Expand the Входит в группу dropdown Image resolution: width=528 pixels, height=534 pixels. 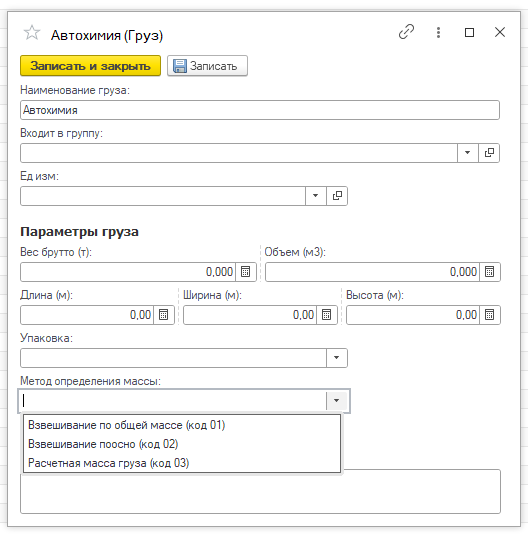point(468,153)
